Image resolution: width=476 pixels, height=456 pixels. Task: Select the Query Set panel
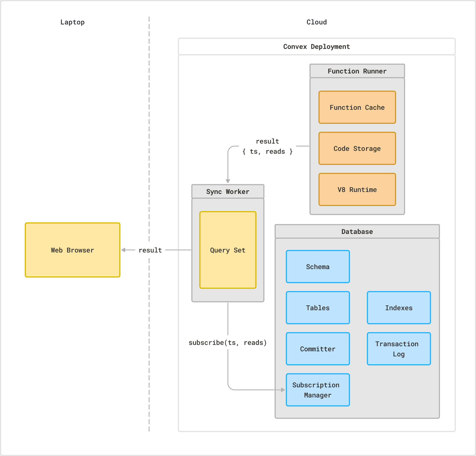click(227, 250)
